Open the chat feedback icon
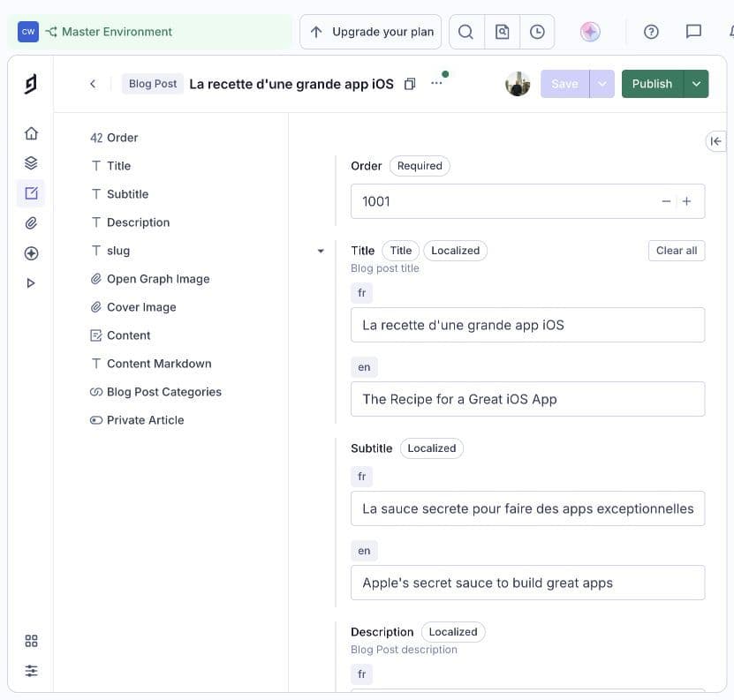Viewport: 734px width, 700px height. pyautogui.click(x=693, y=32)
